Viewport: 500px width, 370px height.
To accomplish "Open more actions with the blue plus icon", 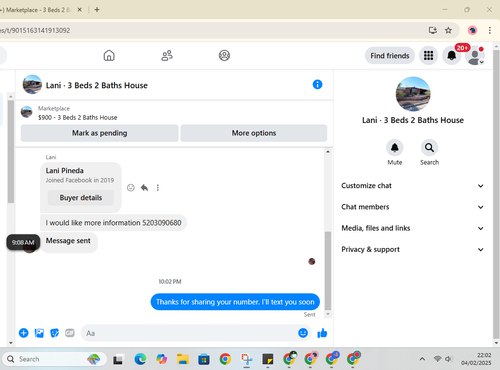I will point(23,333).
